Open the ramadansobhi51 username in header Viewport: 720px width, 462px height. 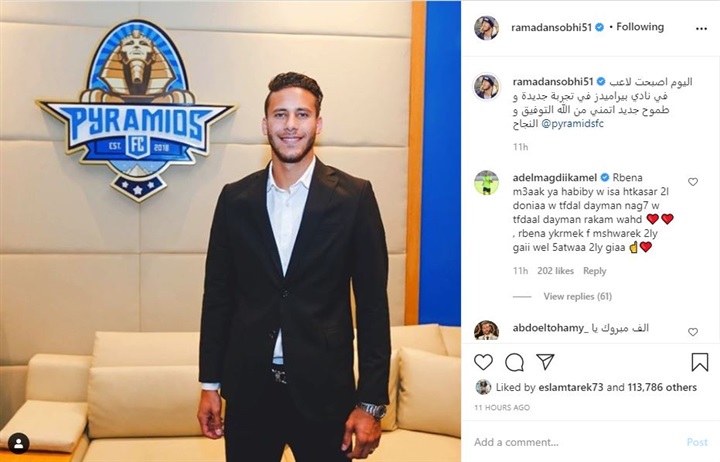point(551,27)
